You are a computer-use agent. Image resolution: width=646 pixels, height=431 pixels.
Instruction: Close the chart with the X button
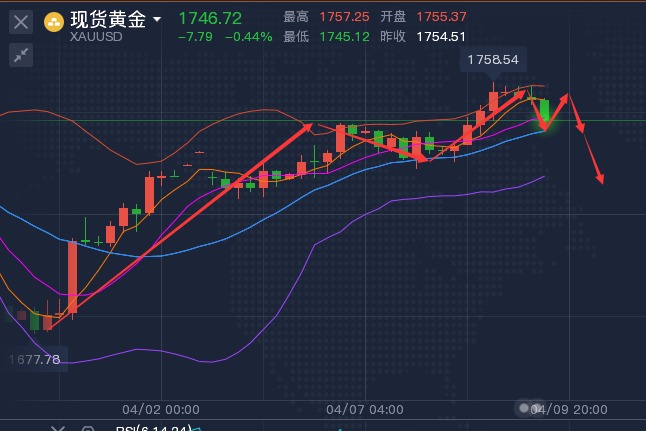22,21
